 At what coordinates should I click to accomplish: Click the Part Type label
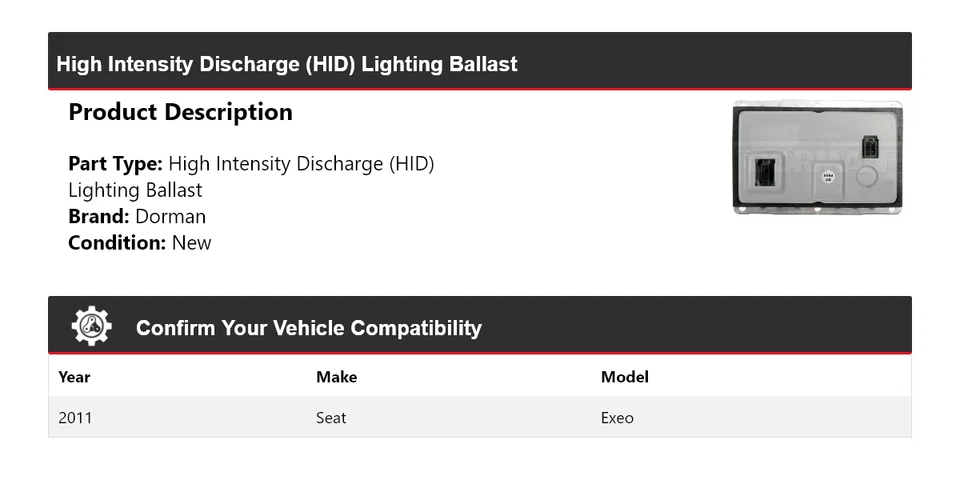[115, 164]
